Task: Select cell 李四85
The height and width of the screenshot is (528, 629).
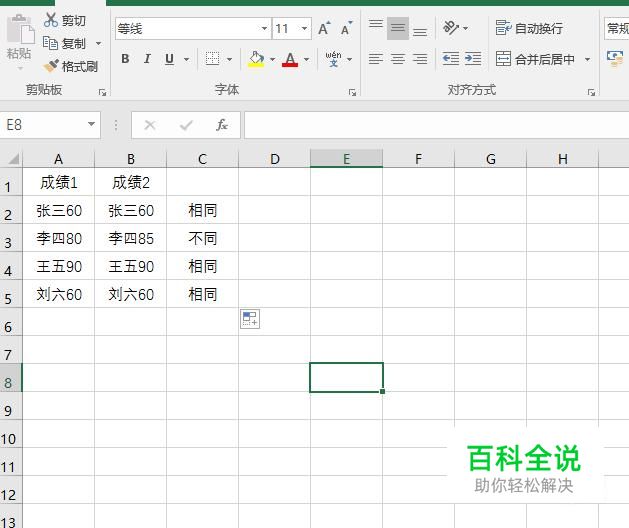Action: [x=131, y=238]
